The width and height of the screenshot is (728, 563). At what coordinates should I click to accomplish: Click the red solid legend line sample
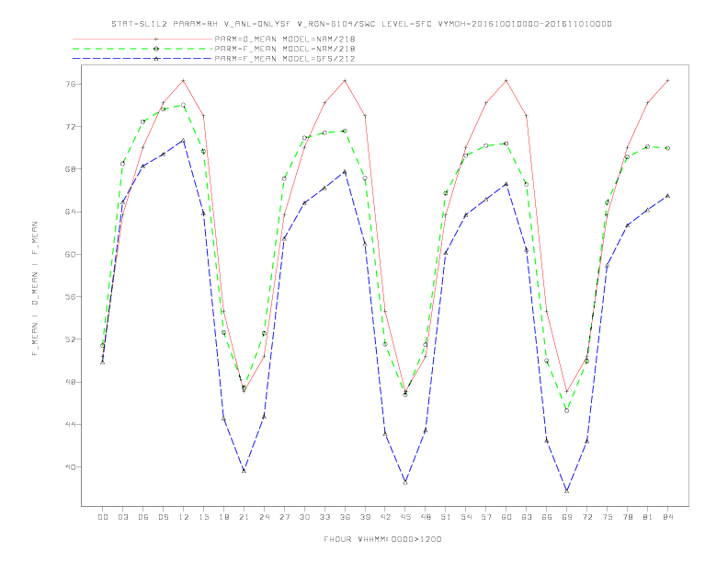coord(142,39)
